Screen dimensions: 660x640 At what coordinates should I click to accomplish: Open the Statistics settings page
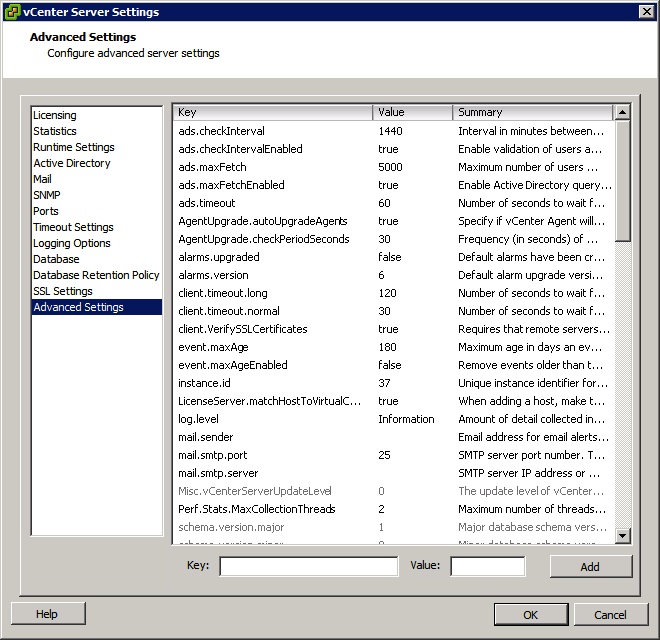[x=55, y=131]
